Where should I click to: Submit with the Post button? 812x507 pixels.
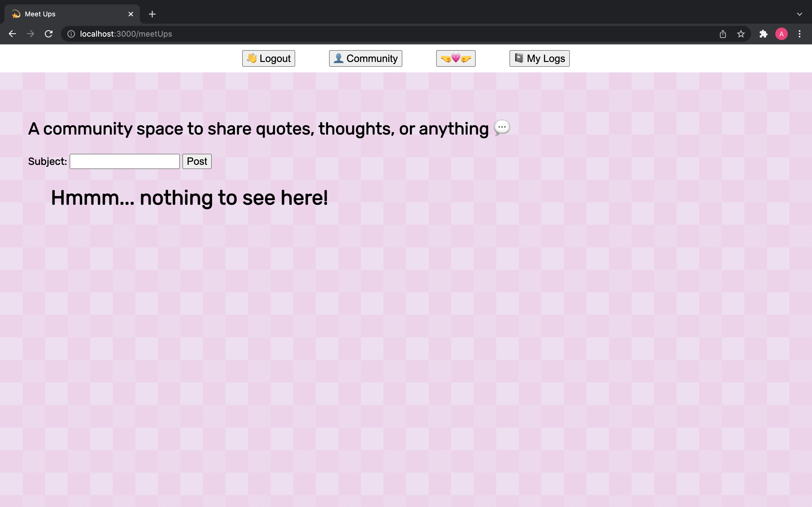[197, 161]
